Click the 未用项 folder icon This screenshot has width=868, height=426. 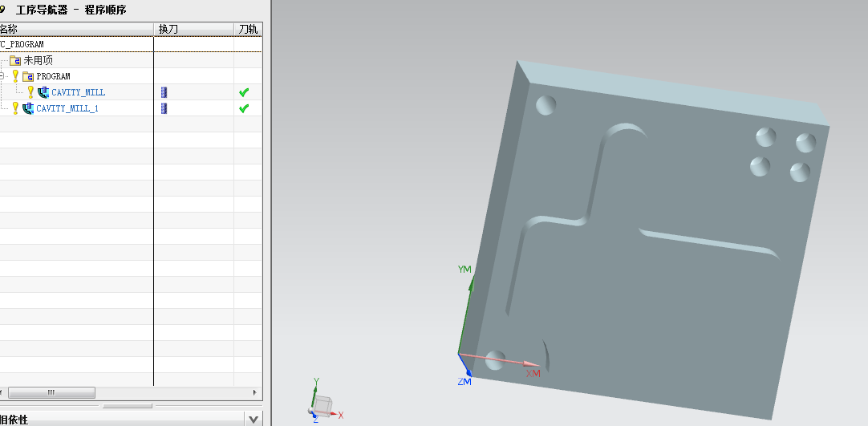[x=15, y=60]
